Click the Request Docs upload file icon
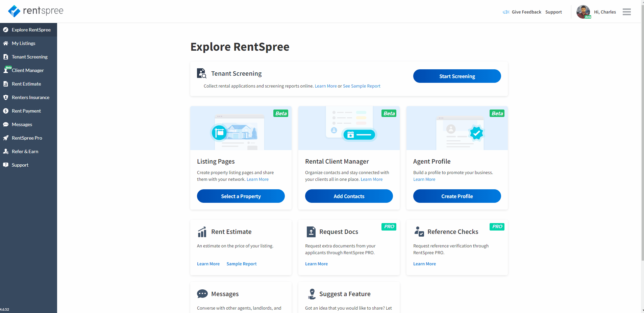Image resolution: width=644 pixels, height=313 pixels. pos(311,232)
